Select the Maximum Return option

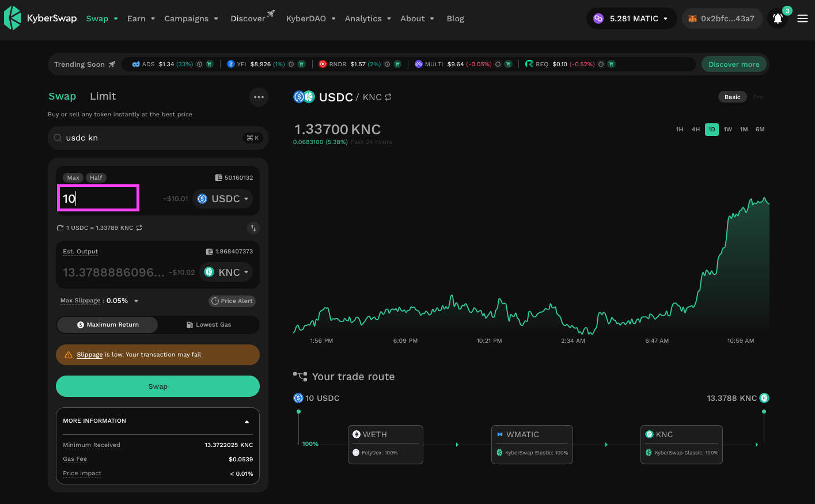[x=108, y=325]
